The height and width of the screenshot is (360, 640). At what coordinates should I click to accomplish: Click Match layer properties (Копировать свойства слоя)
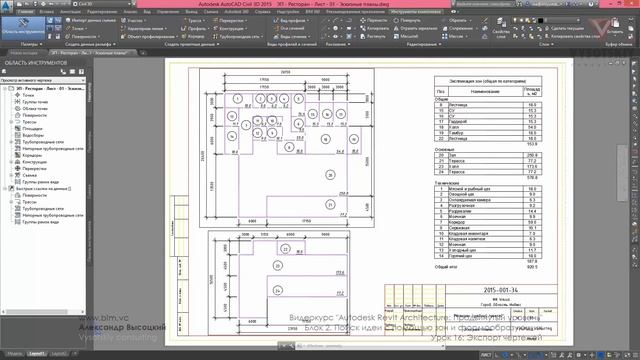point(572,37)
